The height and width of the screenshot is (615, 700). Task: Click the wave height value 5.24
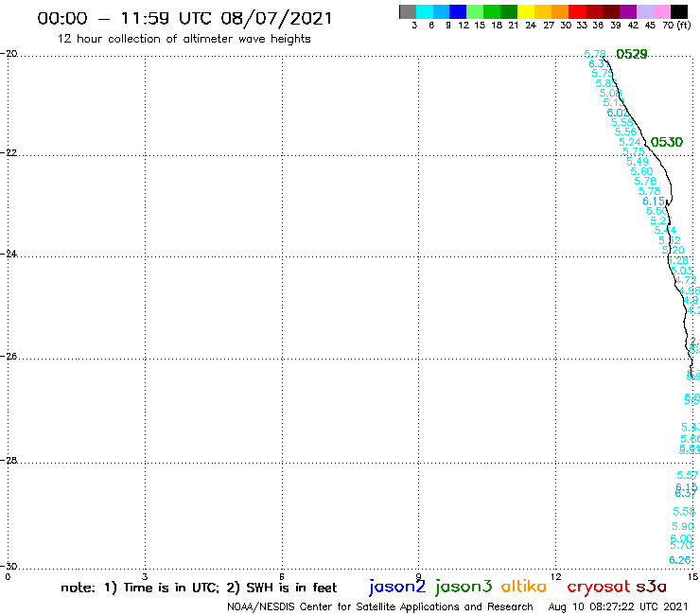(629, 143)
